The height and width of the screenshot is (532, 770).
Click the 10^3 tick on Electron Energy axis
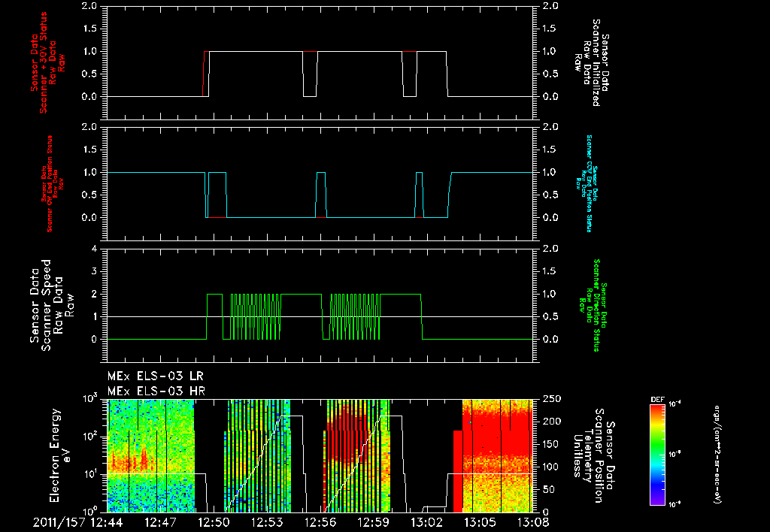(92, 398)
